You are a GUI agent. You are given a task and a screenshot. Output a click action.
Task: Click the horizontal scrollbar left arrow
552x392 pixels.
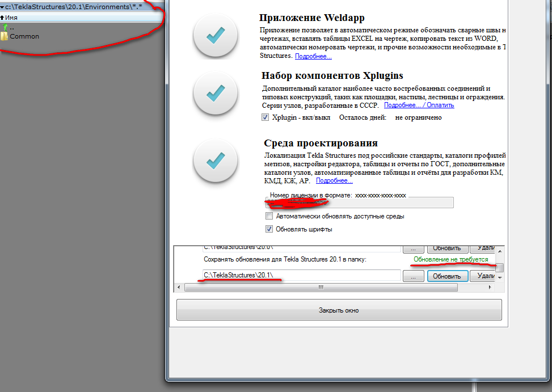(x=179, y=288)
